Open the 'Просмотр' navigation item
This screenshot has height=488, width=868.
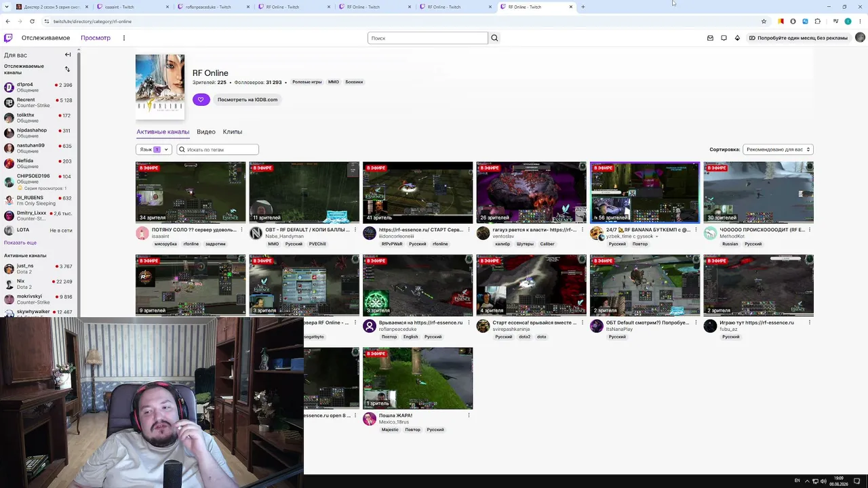(x=96, y=38)
